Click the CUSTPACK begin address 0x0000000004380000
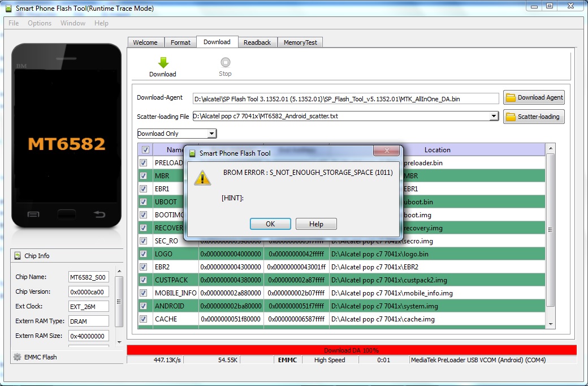The image size is (588, 386). pos(231,280)
